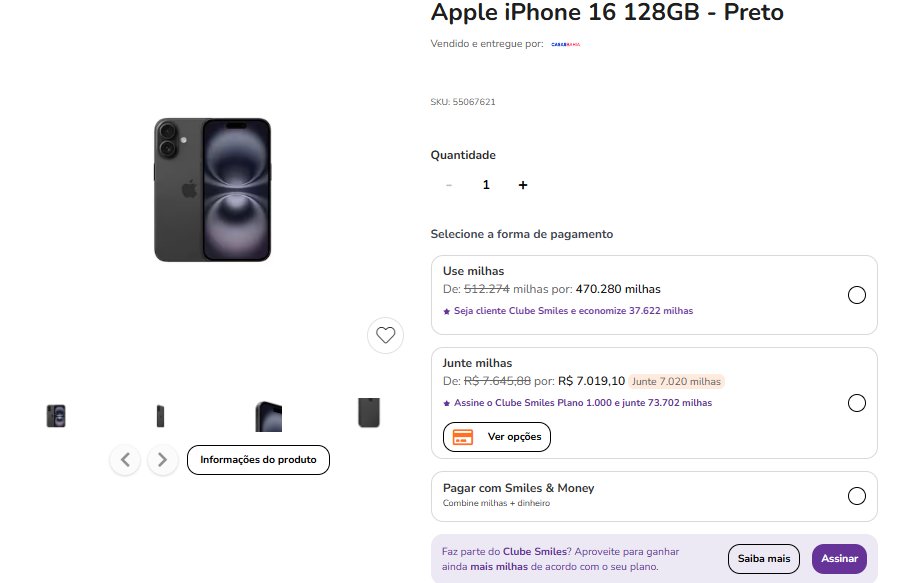Click the Saiba mais button
The image size is (913, 583).
tap(764, 559)
